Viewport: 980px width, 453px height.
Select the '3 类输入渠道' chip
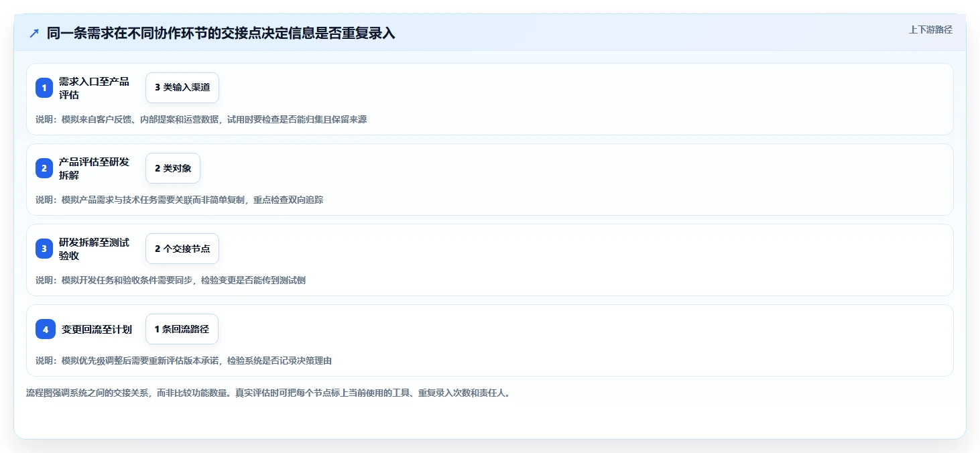pos(182,88)
